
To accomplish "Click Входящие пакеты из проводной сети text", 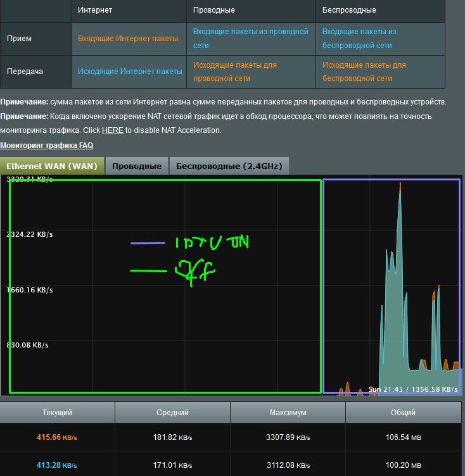I will (x=251, y=39).
